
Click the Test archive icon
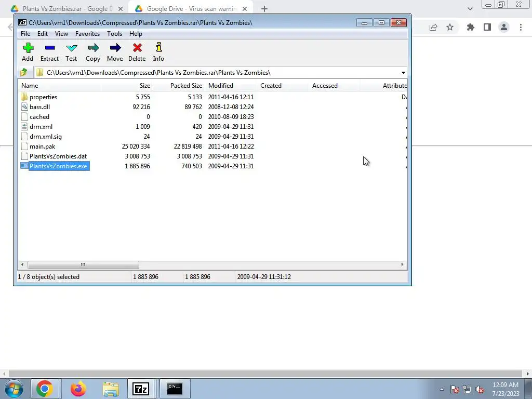[71, 48]
